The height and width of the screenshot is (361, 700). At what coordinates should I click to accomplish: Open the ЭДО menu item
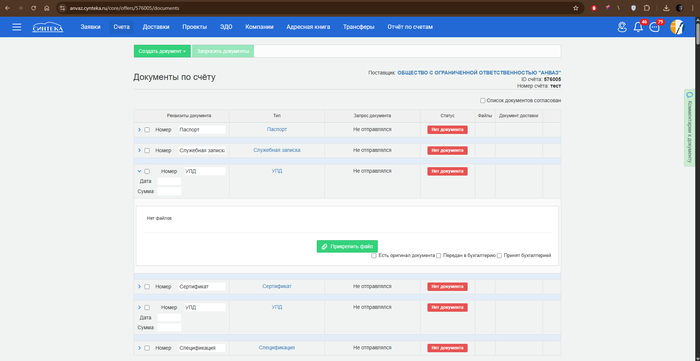click(x=226, y=27)
